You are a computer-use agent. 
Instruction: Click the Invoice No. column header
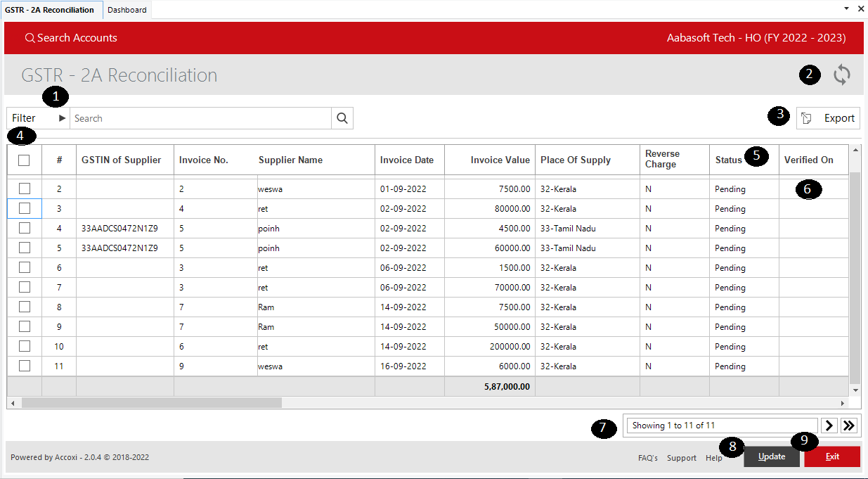(204, 160)
